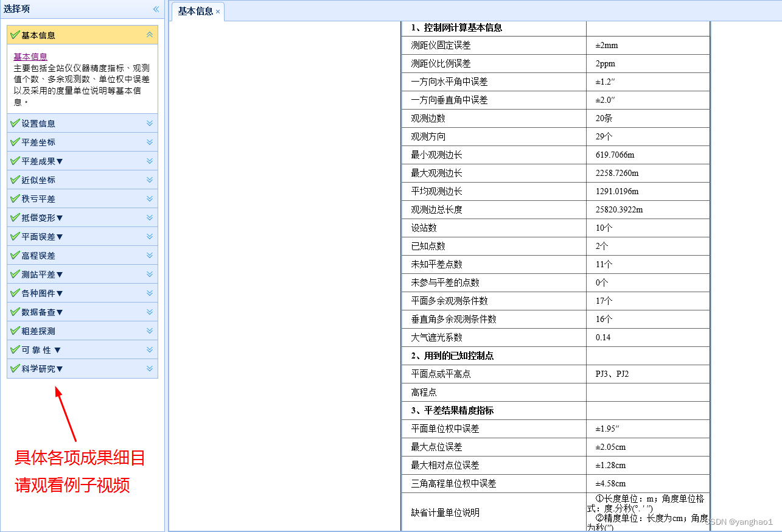Click the 最大点位误差 value ±2.05cm
782x532 pixels.
pos(610,447)
